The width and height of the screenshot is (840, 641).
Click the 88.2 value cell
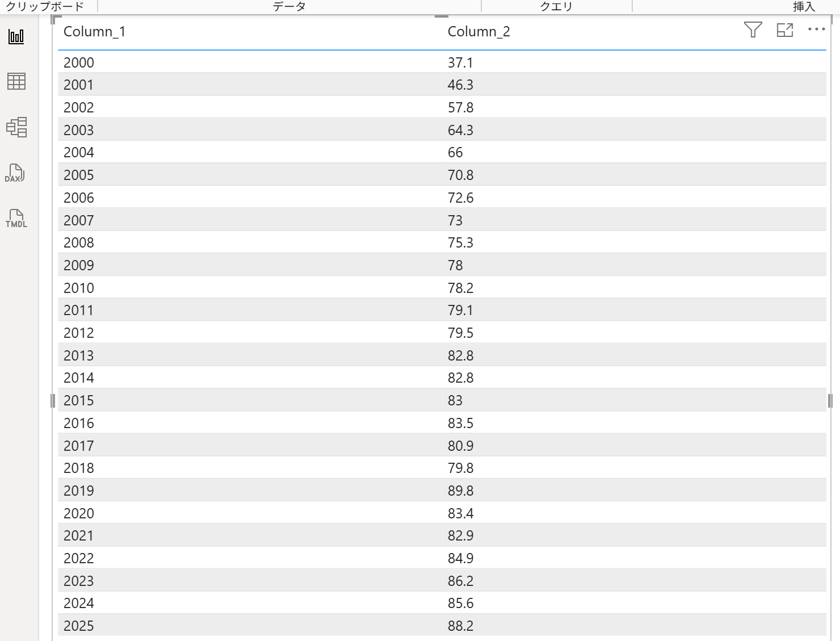(x=460, y=626)
